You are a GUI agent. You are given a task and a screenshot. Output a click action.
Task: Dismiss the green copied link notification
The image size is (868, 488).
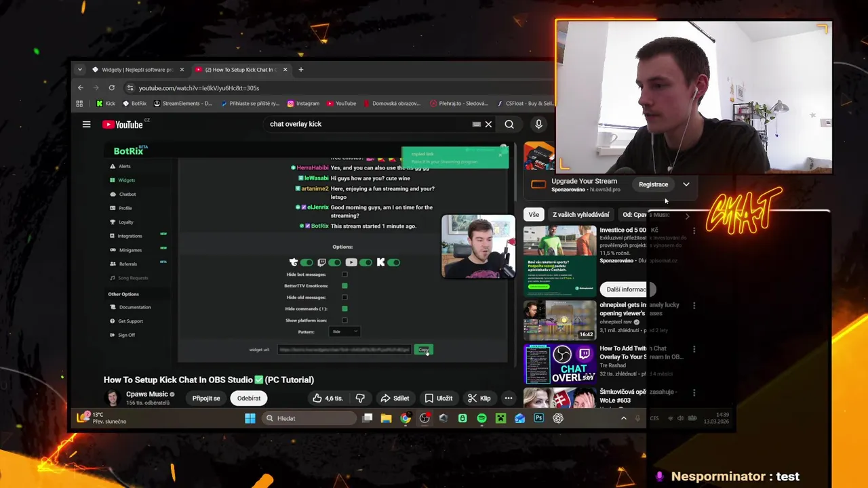[501, 154]
